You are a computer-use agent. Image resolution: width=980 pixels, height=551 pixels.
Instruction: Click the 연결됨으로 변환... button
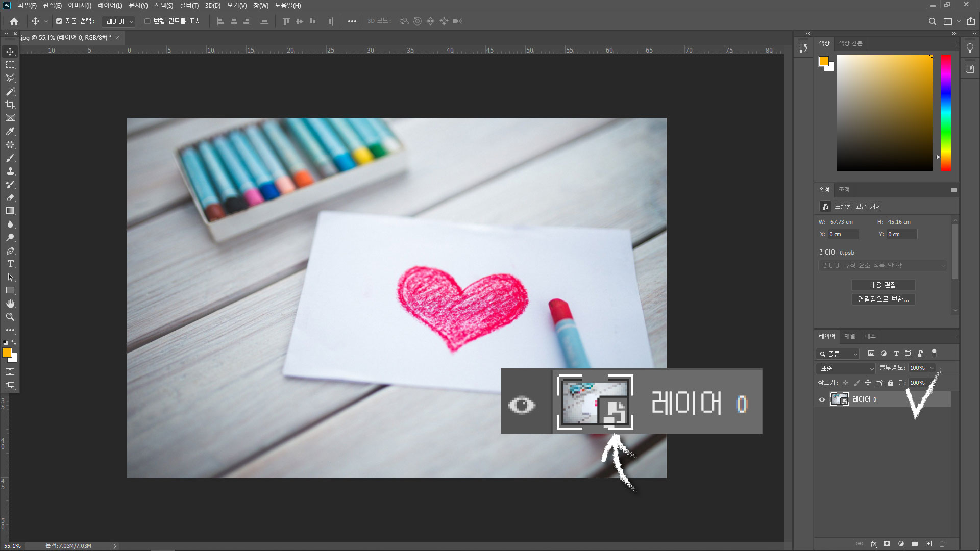pyautogui.click(x=883, y=299)
